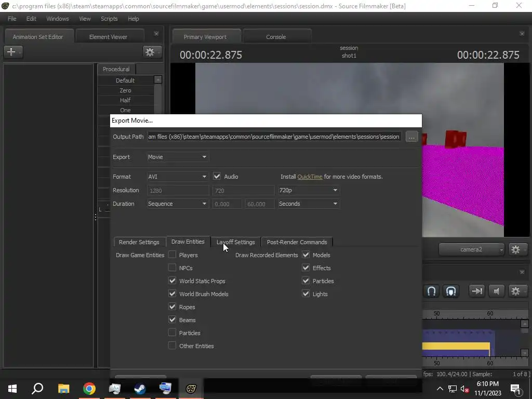The height and width of the screenshot is (399, 532).
Task: Uncheck recorded elements Particles checkbox
Action: pos(305,281)
